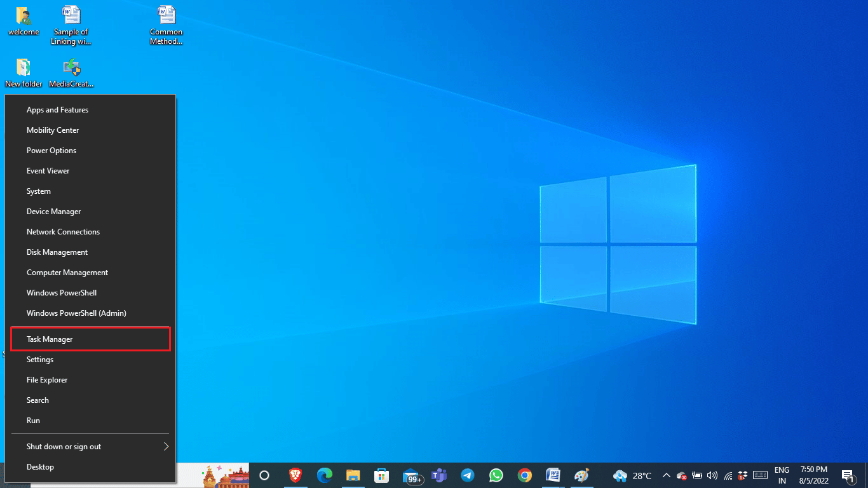This screenshot has width=868, height=488.
Task: Click the Cortana circle icon
Action: tap(264, 475)
